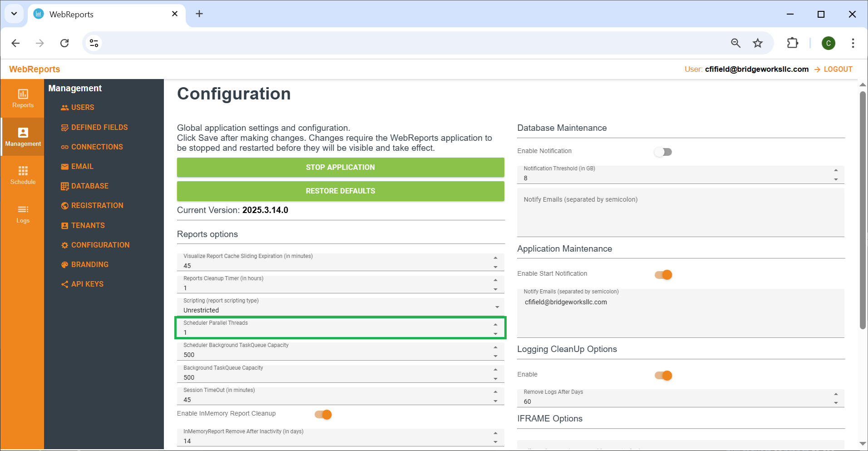Open the Schedule sidebar section
Image resolution: width=868 pixels, height=451 pixels.
click(x=23, y=175)
